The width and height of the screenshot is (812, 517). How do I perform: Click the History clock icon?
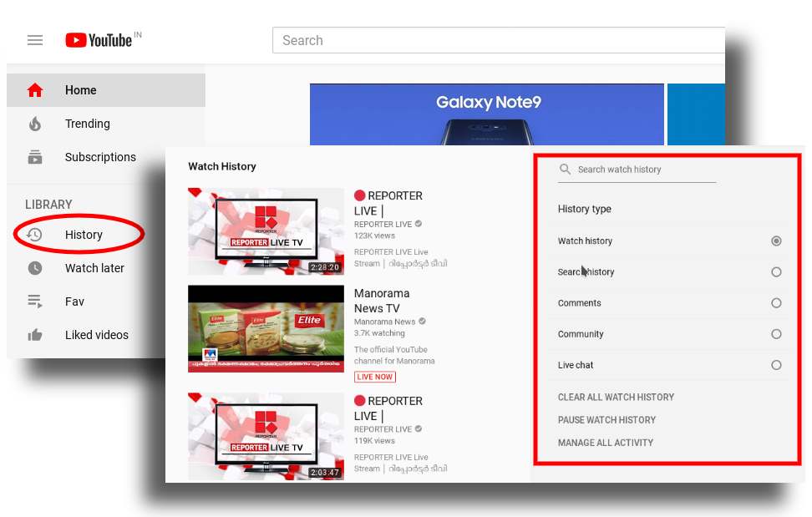tap(34, 235)
